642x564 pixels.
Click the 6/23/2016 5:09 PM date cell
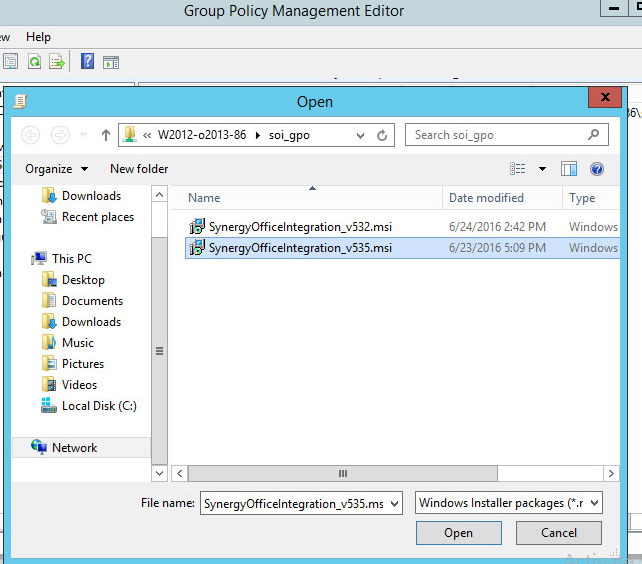(497, 247)
